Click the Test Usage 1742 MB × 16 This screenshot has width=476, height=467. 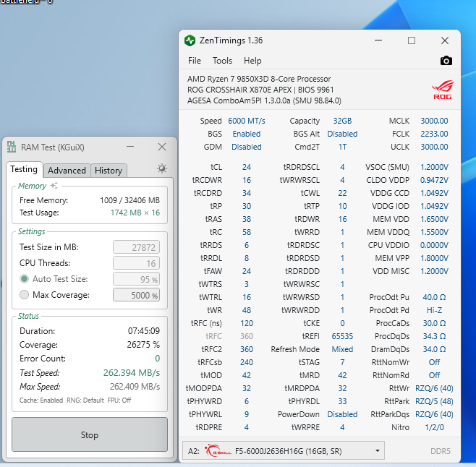click(135, 213)
